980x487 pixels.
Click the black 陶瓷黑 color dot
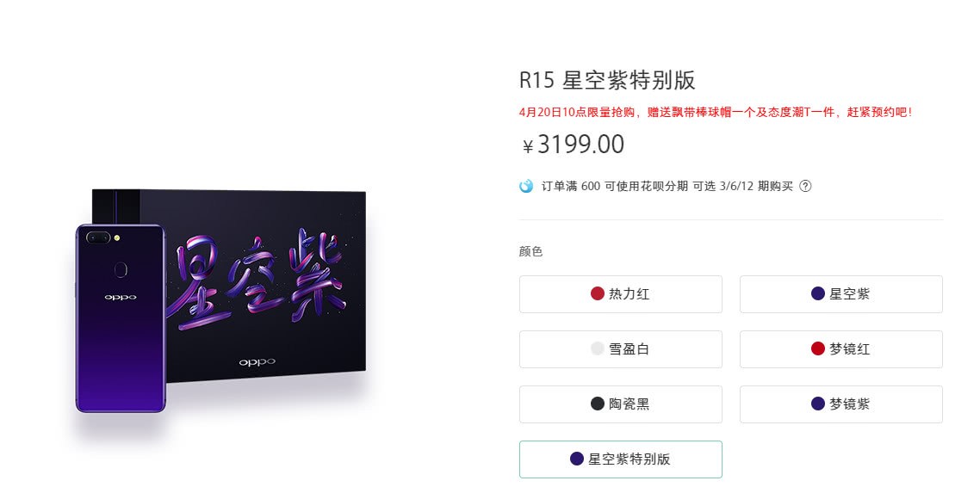point(598,404)
